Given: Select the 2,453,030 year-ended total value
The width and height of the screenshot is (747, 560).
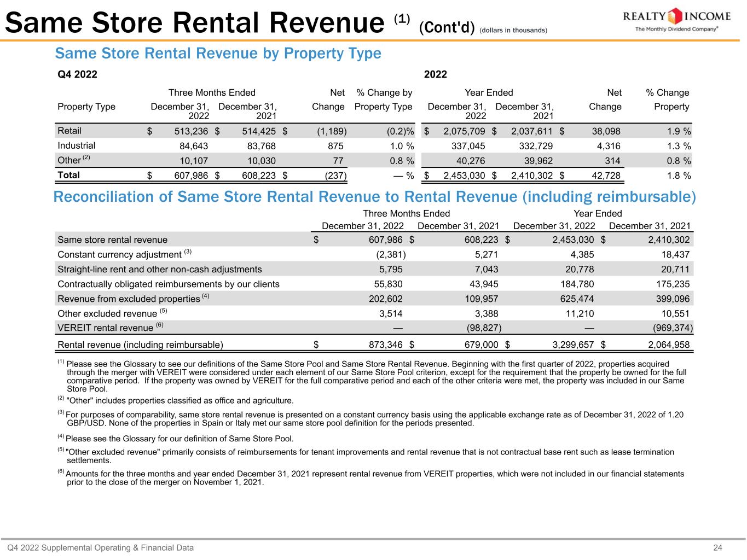Looking at the screenshot, I should click(464, 176).
